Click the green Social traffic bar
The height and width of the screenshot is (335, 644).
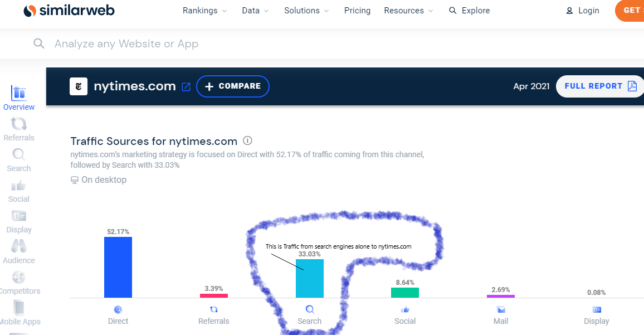[405, 293]
